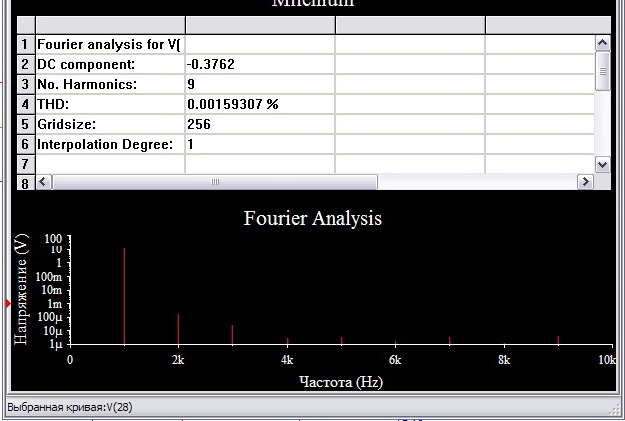Click the 'Частота (Hz)' axis label
The height and width of the screenshot is (421, 625).
[341, 382]
